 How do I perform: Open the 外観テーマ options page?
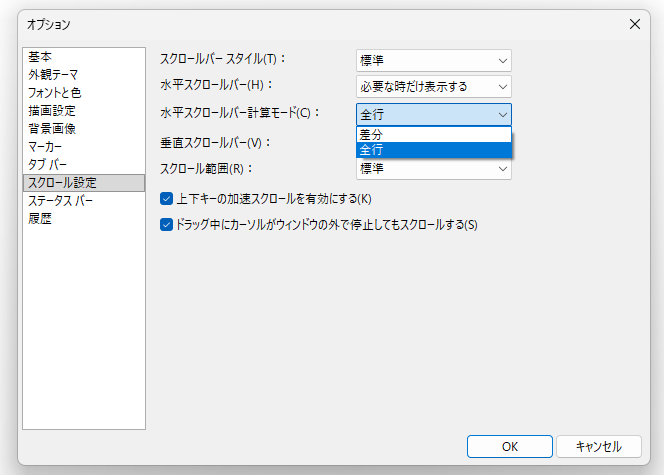tap(84, 75)
